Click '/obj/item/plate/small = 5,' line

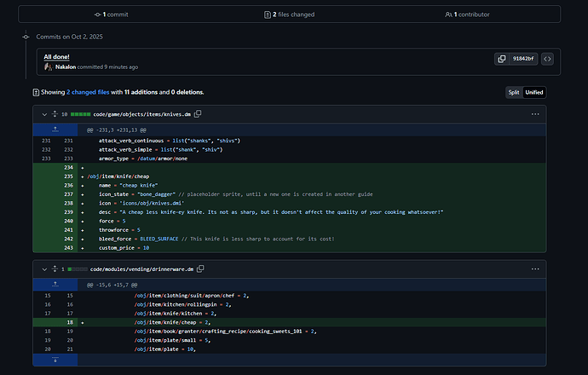click(172, 341)
